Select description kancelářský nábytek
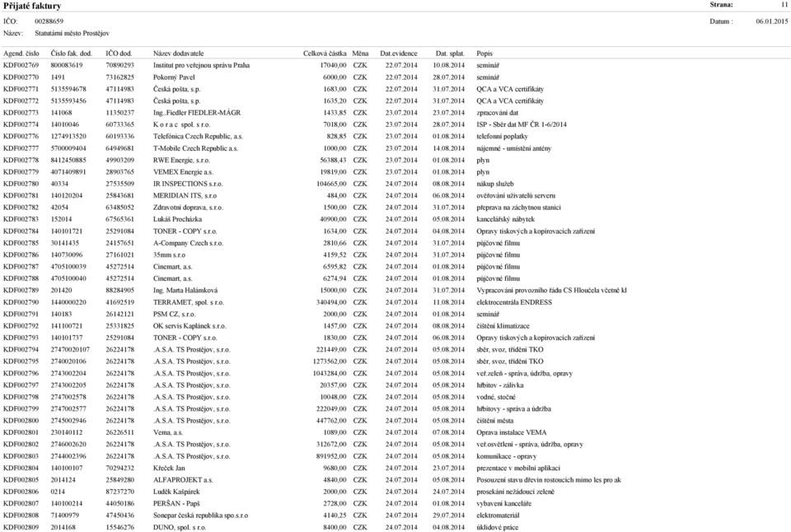Screen dimensions: 791x532 click(505, 219)
